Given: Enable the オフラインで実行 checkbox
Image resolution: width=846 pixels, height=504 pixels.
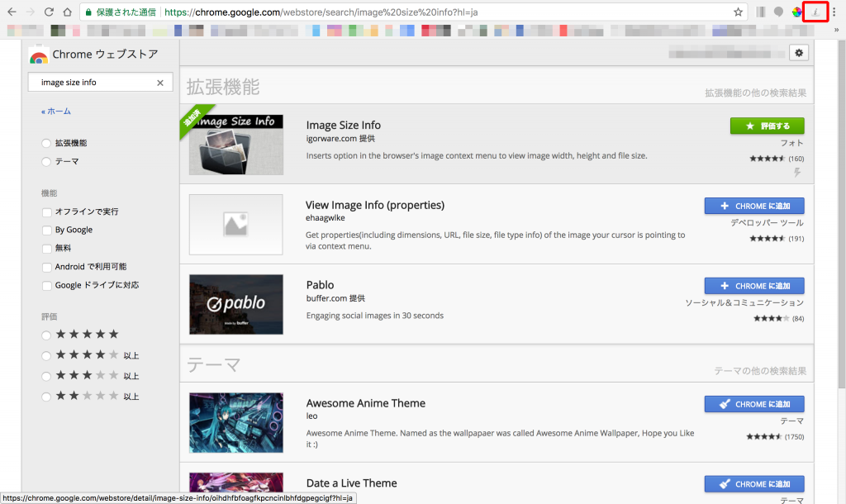Looking at the screenshot, I should 47,212.
